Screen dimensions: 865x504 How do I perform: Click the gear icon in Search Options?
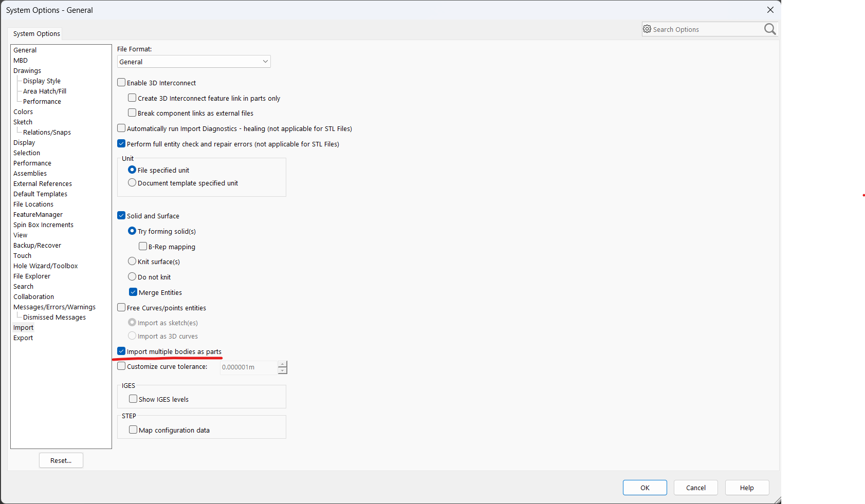pos(647,29)
